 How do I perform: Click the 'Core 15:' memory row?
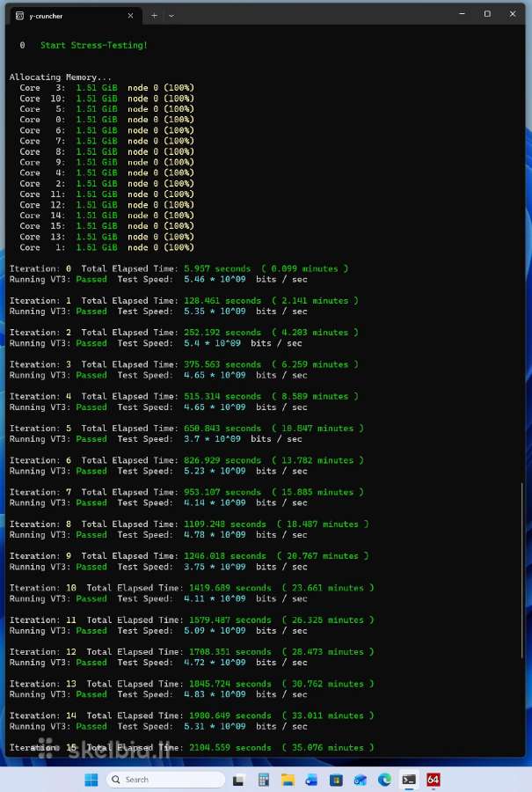(x=106, y=226)
